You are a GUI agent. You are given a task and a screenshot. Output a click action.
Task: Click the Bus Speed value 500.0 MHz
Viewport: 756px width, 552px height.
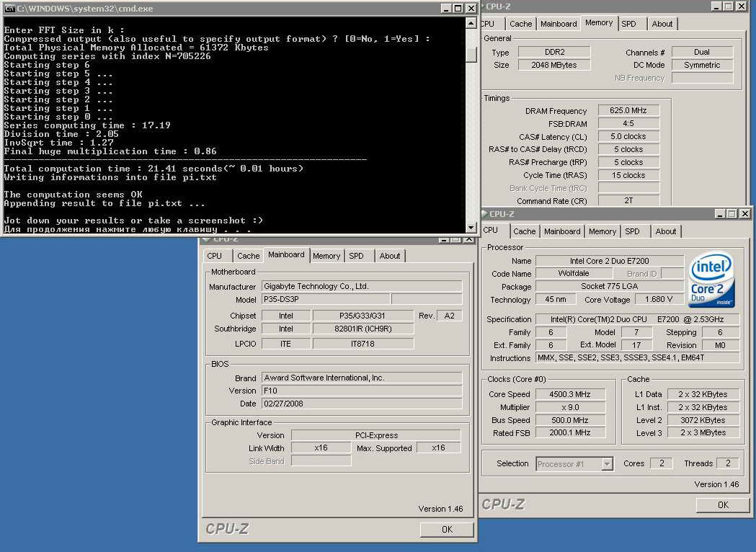(x=570, y=420)
